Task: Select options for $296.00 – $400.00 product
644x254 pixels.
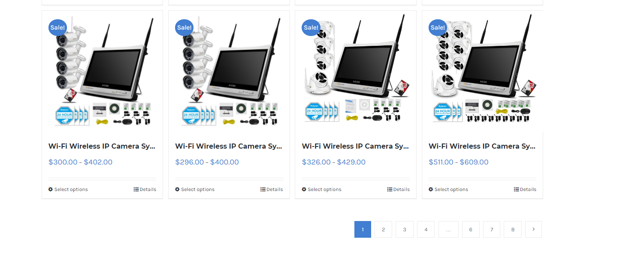Action: tap(195, 189)
